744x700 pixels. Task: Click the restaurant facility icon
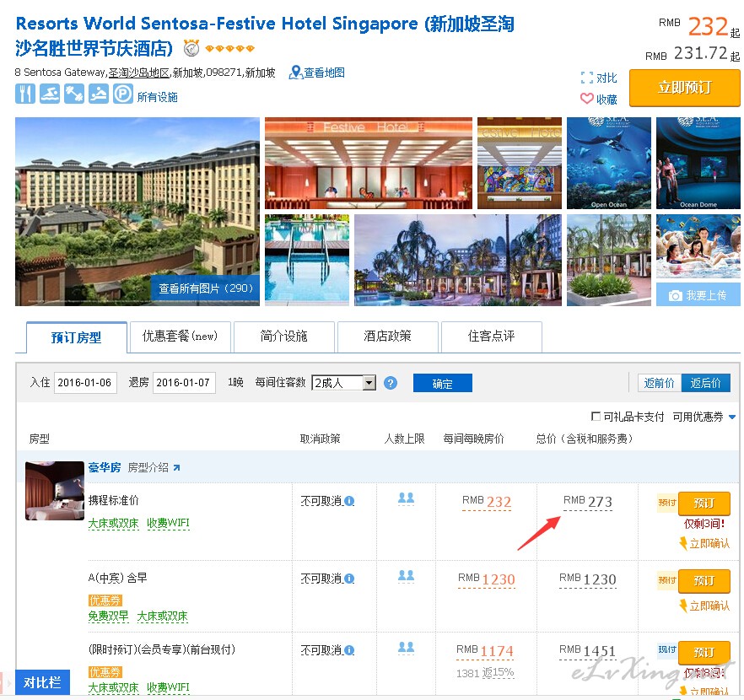(x=25, y=94)
